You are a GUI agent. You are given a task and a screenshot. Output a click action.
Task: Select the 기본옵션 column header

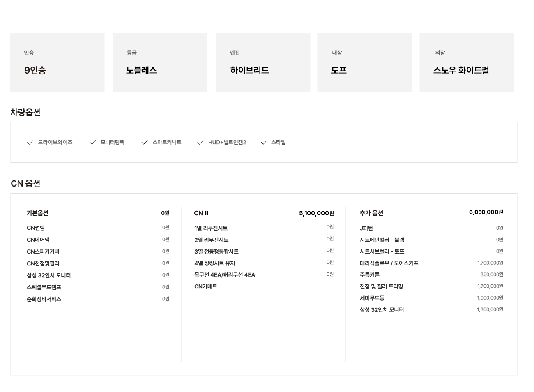coord(37,213)
